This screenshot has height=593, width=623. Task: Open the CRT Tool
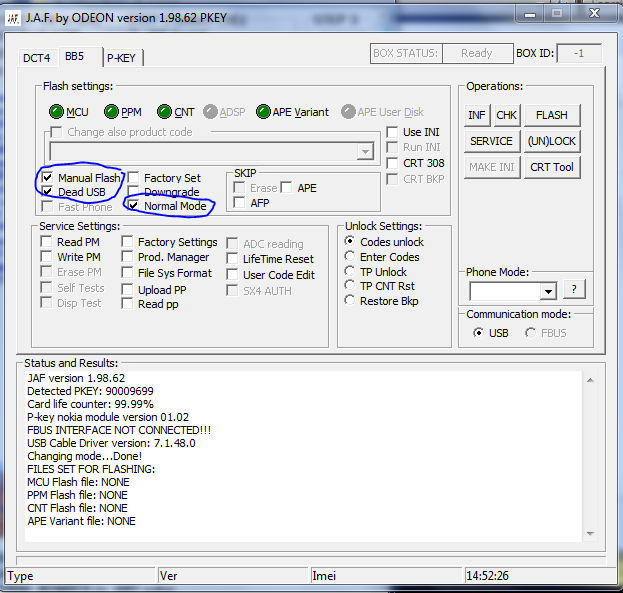click(552, 167)
